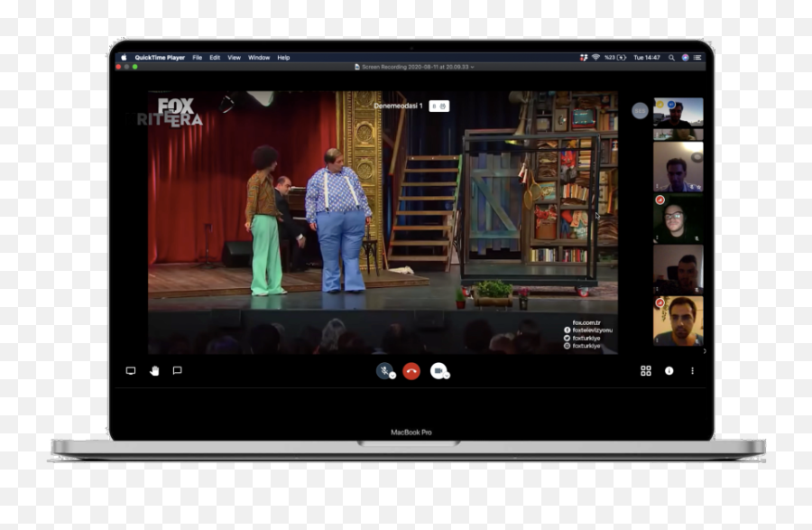Click the Denemeodasi 1 room name
The height and width of the screenshot is (530, 812).
(398, 106)
